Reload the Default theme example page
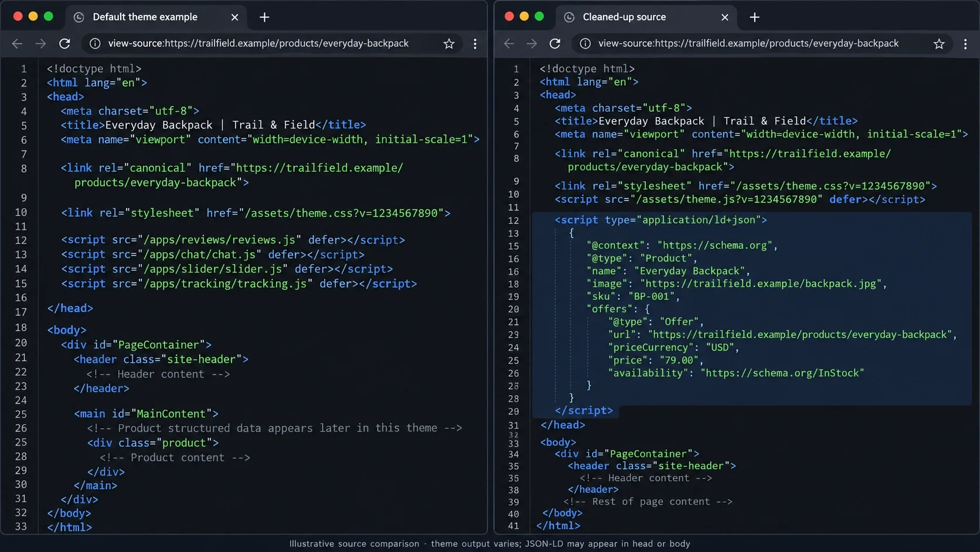The height and width of the screenshot is (552, 980). pyautogui.click(x=64, y=43)
